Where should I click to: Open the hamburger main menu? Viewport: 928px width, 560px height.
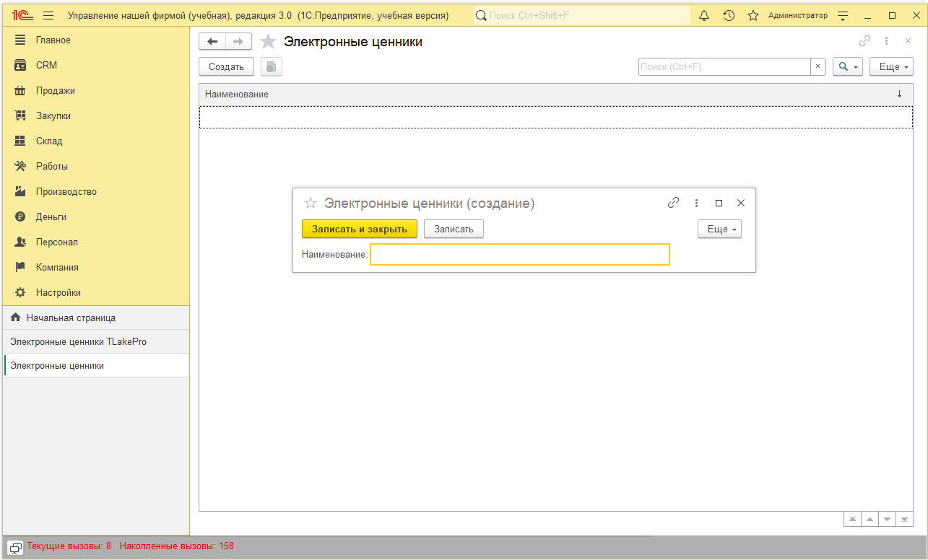click(48, 15)
